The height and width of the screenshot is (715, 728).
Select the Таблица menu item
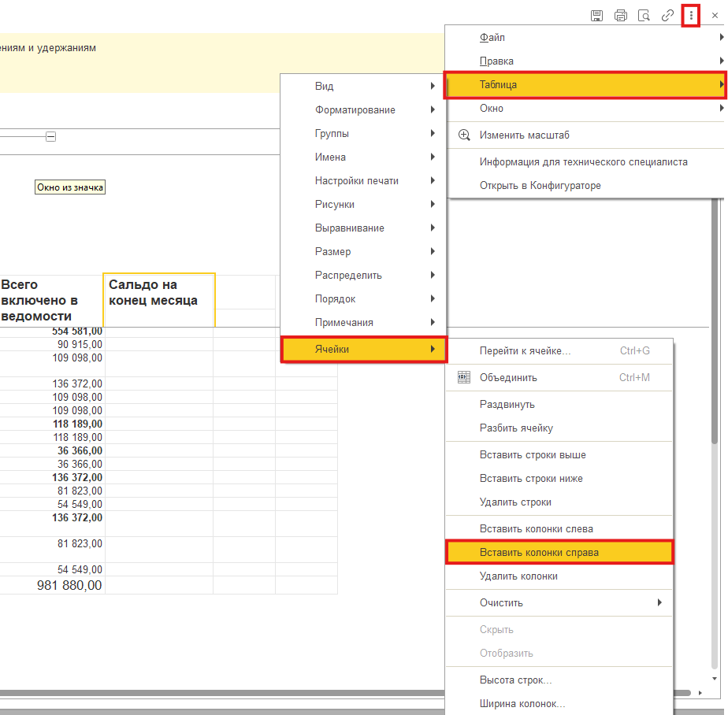coord(585,84)
